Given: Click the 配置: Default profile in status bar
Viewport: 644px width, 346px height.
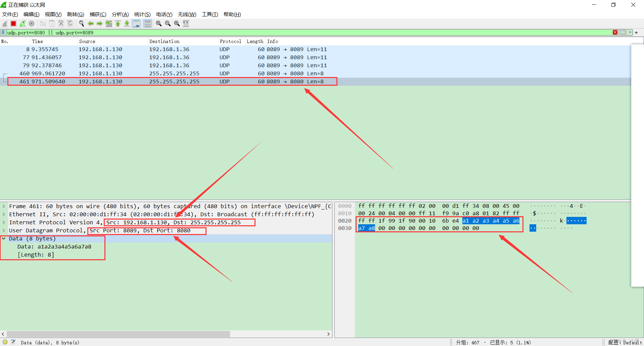Looking at the screenshot, I should pyautogui.click(x=625, y=342).
